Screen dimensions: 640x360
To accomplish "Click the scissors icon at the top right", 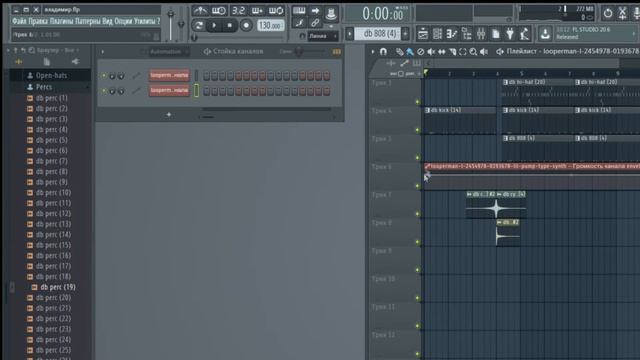I will pos(622,13).
